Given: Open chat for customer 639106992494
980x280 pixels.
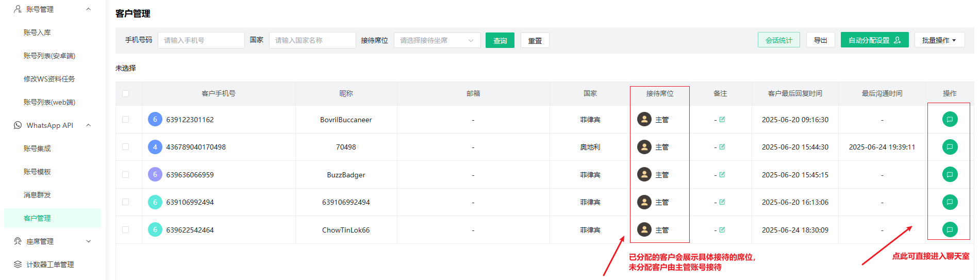Looking at the screenshot, I should pos(950,202).
